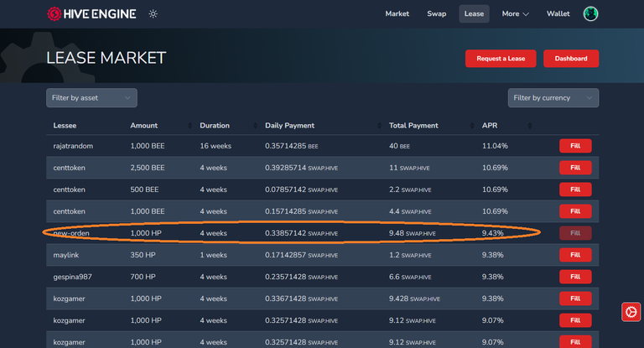The width and height of the screenshot is (644, 348).
Task: Click the 0.33671428 SWAP.HIVE daily payment
Action: (x=302, y=299)
